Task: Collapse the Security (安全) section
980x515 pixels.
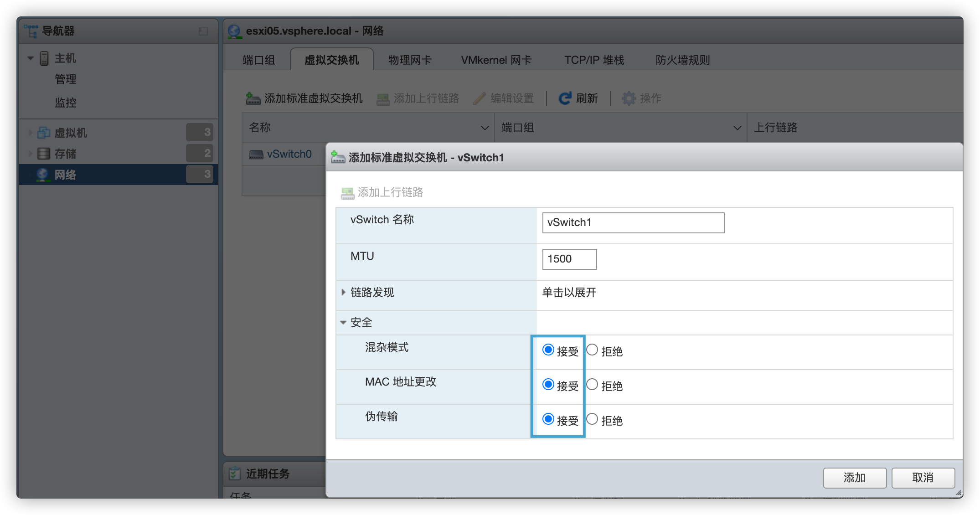Action: click(x=343, y=323)
